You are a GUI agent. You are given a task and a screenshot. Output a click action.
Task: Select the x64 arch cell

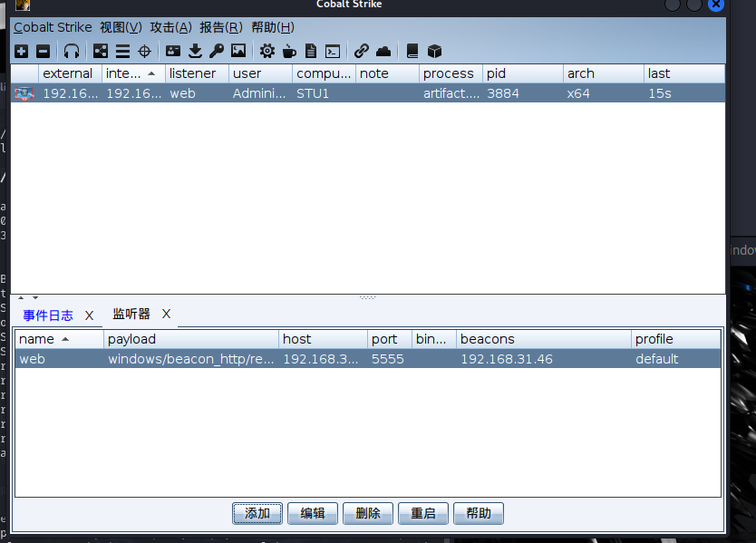coord(604,93)
